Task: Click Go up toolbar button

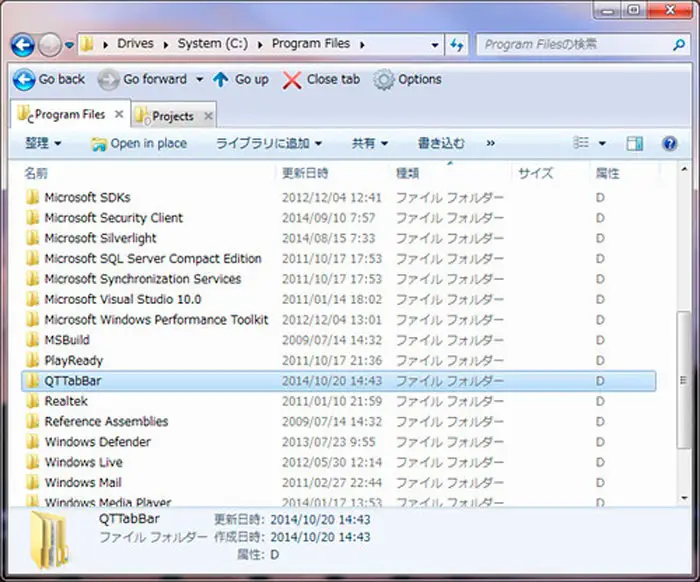Action: coord(241,79)
